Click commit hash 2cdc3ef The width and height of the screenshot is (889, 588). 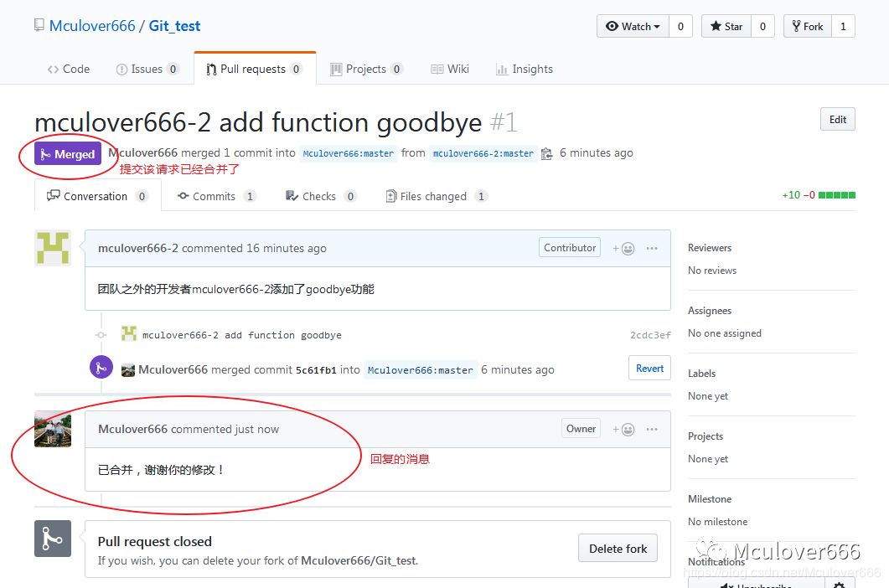tap(650, 334)
